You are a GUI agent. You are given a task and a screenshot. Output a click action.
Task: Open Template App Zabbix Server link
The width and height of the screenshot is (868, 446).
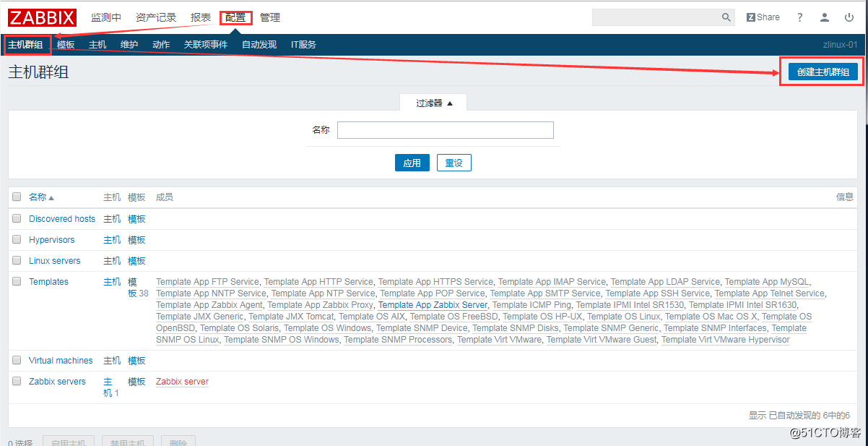click(433, 304)
